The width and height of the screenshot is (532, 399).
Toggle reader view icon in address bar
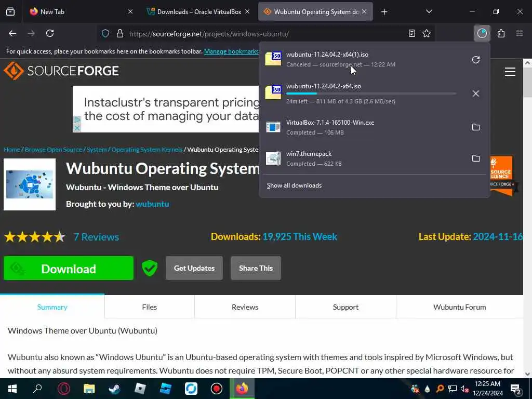(412, 33)
